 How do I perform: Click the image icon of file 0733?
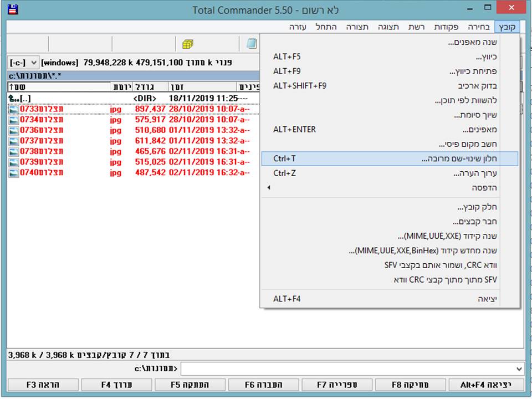point(13,109)
